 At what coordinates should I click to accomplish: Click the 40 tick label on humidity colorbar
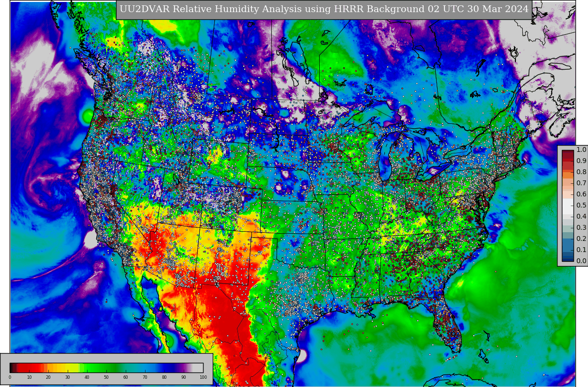pos(87,377)
